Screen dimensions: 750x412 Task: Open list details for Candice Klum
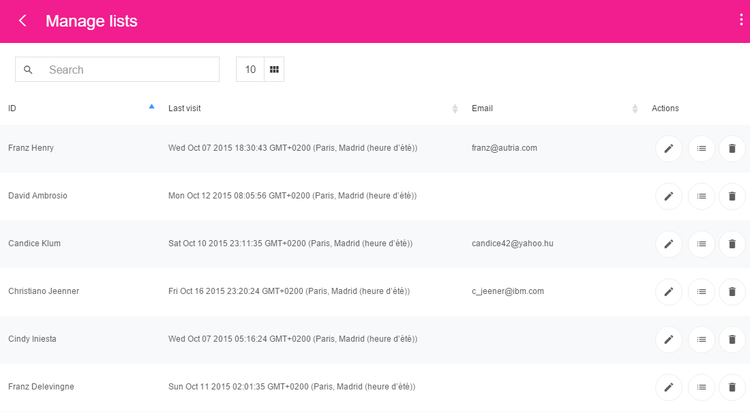coord(701,244)
